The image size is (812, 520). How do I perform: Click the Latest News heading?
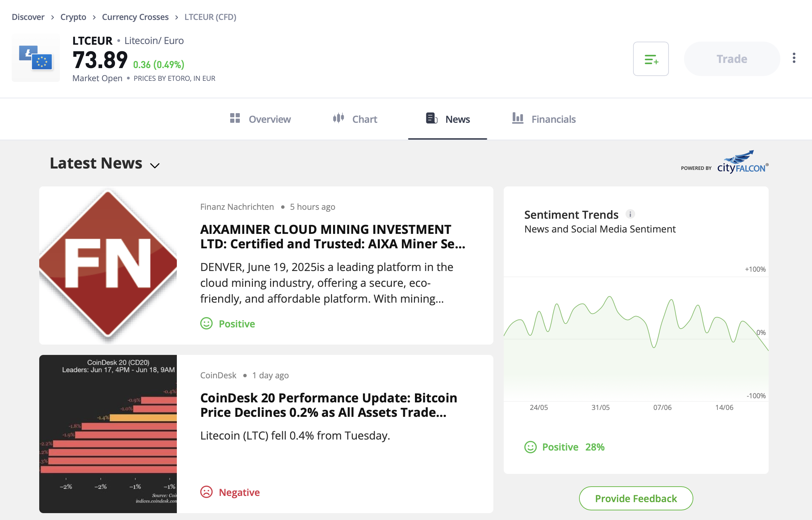[96, 163]
